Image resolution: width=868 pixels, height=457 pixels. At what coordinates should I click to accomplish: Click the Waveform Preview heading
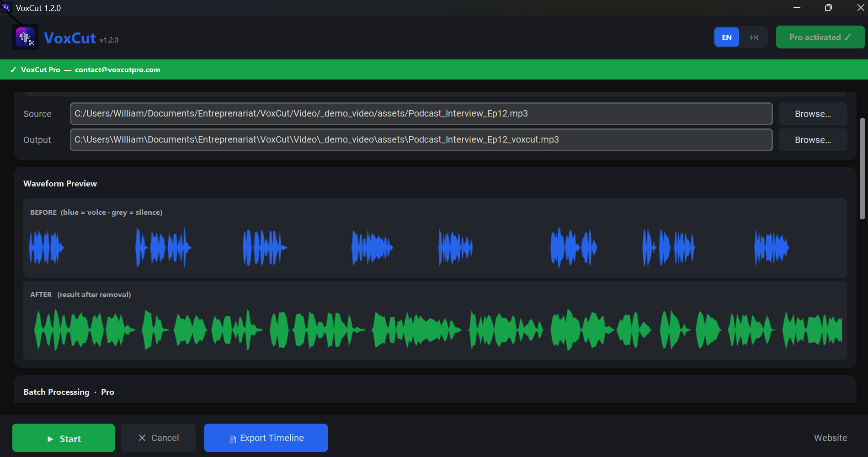click(60, 184)
